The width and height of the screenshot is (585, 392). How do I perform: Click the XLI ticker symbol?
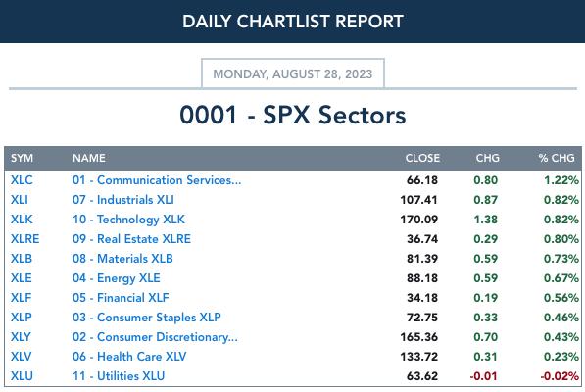[20, 200]
